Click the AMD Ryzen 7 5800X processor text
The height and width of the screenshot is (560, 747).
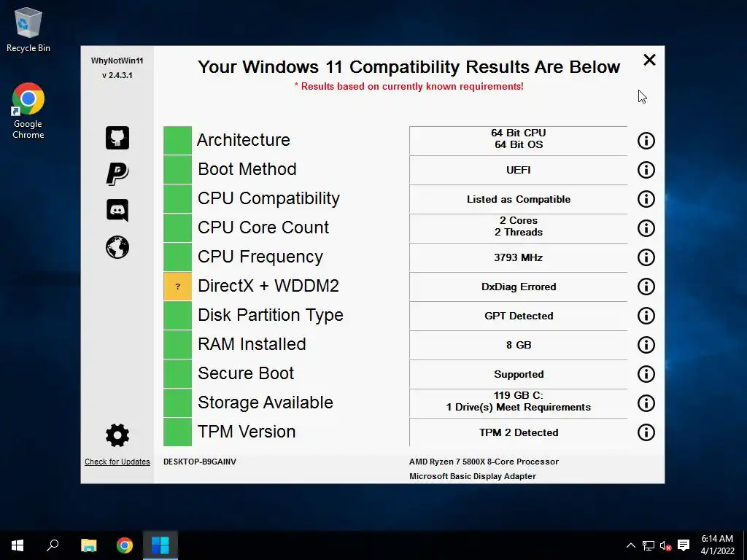point(484,462)
